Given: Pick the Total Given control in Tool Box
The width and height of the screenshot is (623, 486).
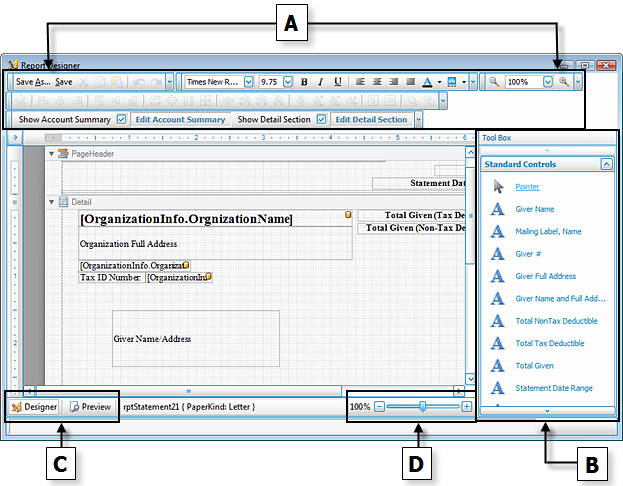Looking at the screenshot, I should click(x=535, y=365).
